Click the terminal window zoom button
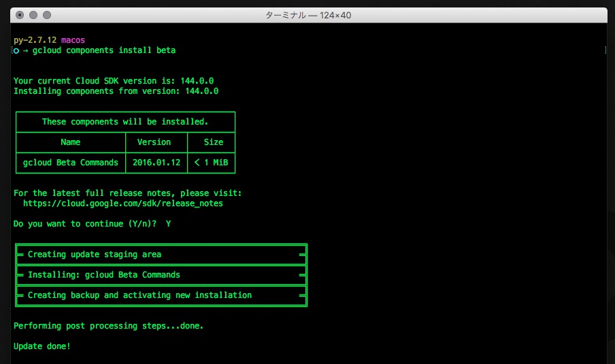Screen dimensions: 615x364 tap(47, 15)
